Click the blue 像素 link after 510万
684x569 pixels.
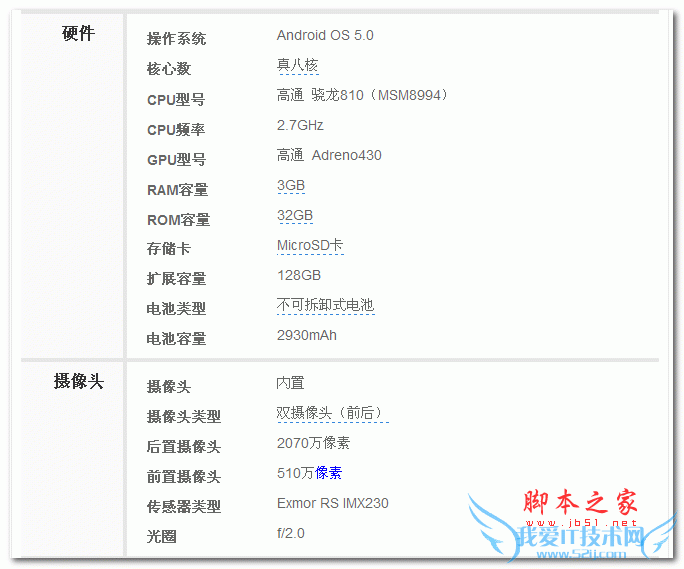[x=328, y=473]
